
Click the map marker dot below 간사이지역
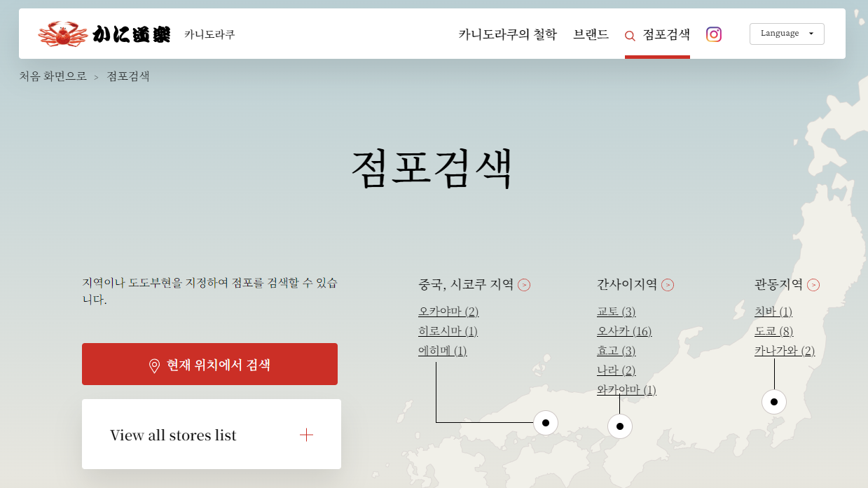619,425
